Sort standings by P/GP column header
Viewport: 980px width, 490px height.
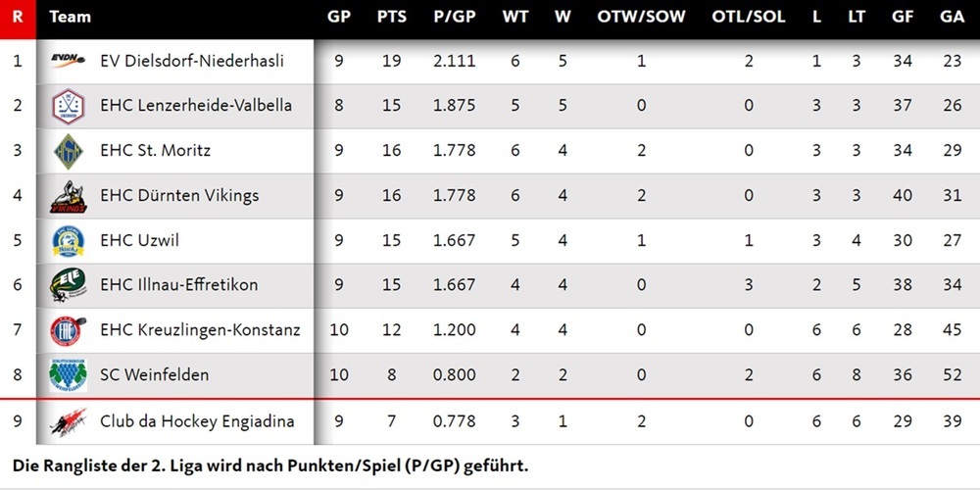[x=454, y=17]
